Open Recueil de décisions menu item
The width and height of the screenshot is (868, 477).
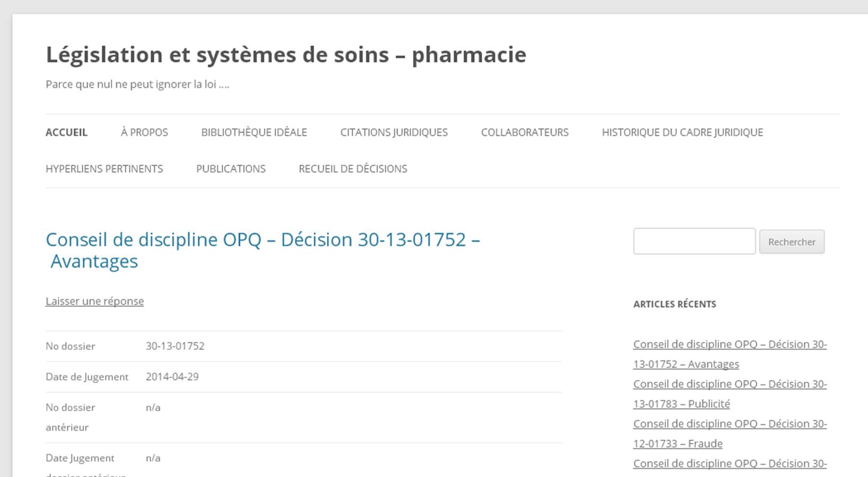tap(353, 169)
